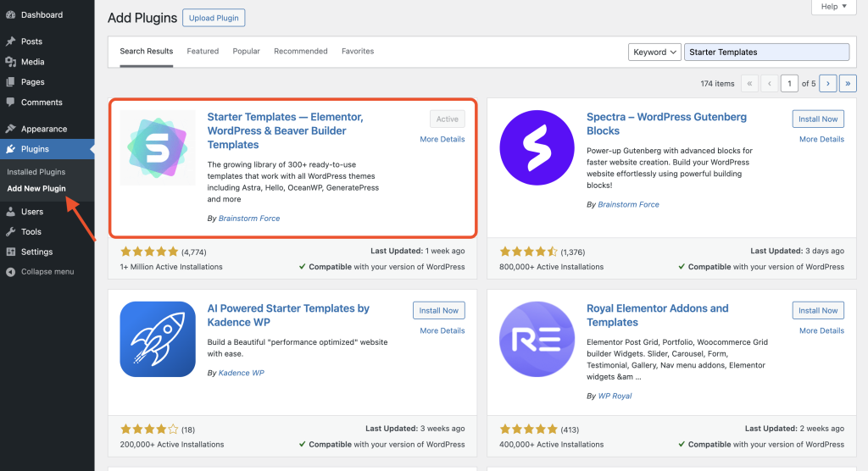This screenshot has width=868, height=471.
Task: Switch to the Featured tab
Action: (x=203, y=52)
